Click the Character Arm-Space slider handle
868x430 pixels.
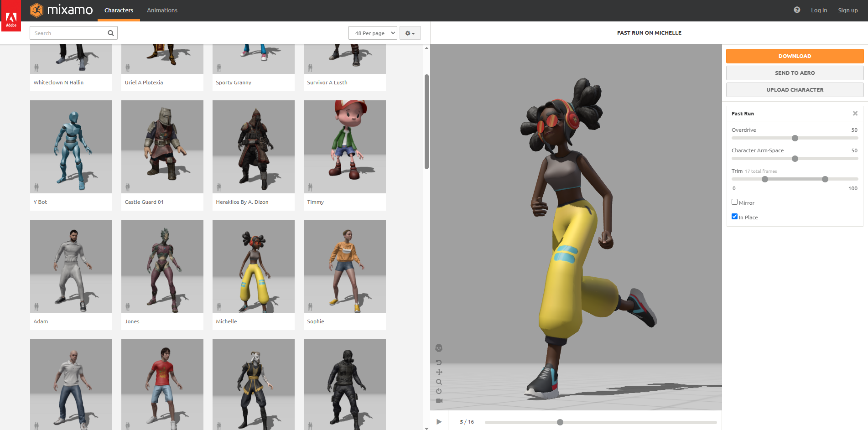[x=795, y=159]
